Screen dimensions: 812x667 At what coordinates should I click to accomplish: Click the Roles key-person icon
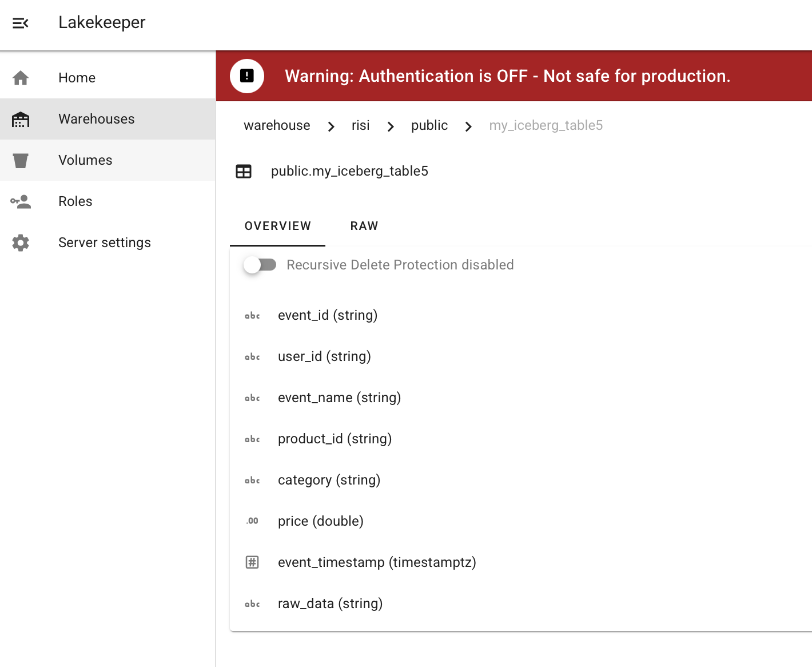[21, 201]
